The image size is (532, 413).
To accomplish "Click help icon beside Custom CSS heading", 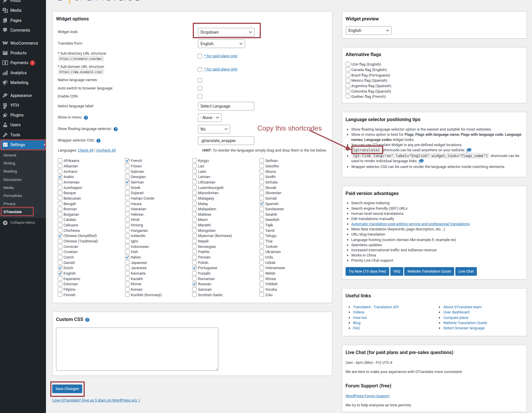I will pyautogui.click(x=87, y=320).
